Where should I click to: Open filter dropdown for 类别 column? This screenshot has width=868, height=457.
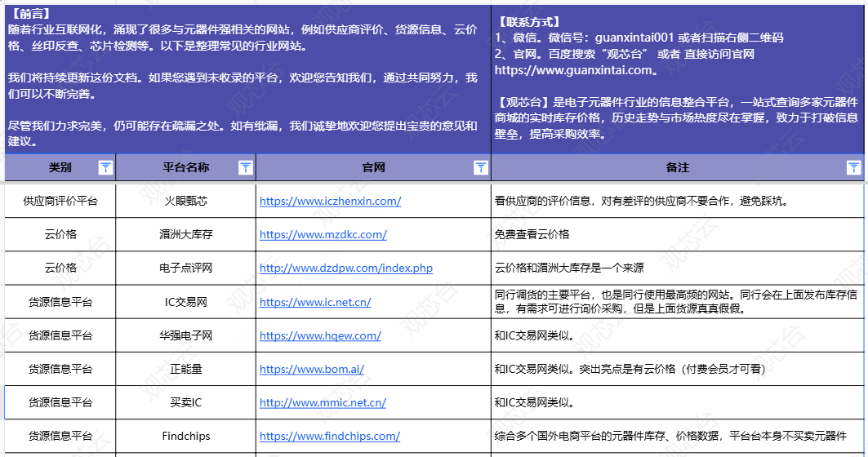click(105, 167)
